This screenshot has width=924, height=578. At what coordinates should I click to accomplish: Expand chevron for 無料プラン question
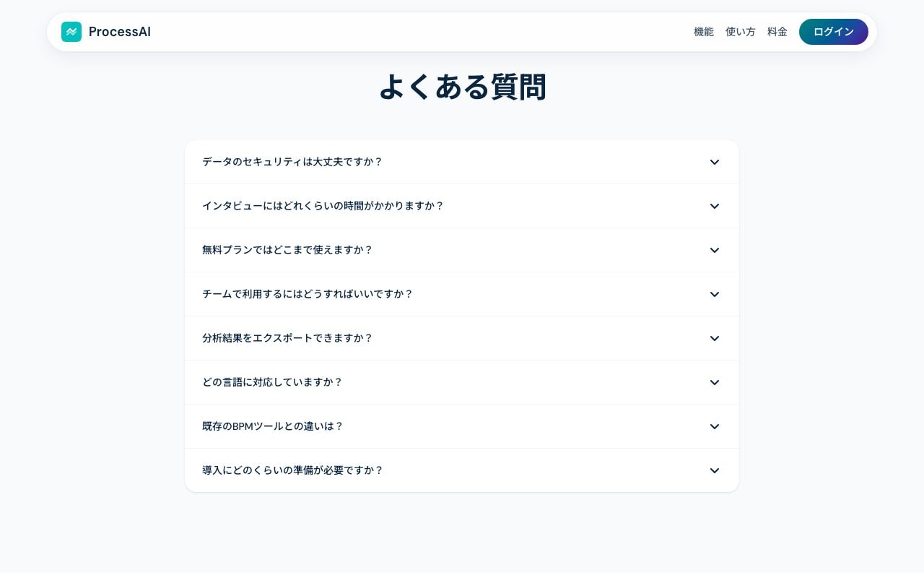[x=715, y=250]
